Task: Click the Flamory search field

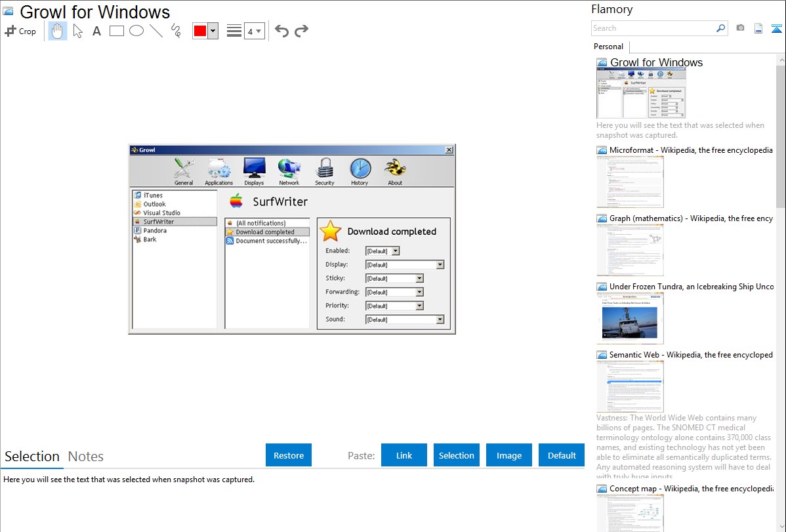Action: tap(653, 28)
